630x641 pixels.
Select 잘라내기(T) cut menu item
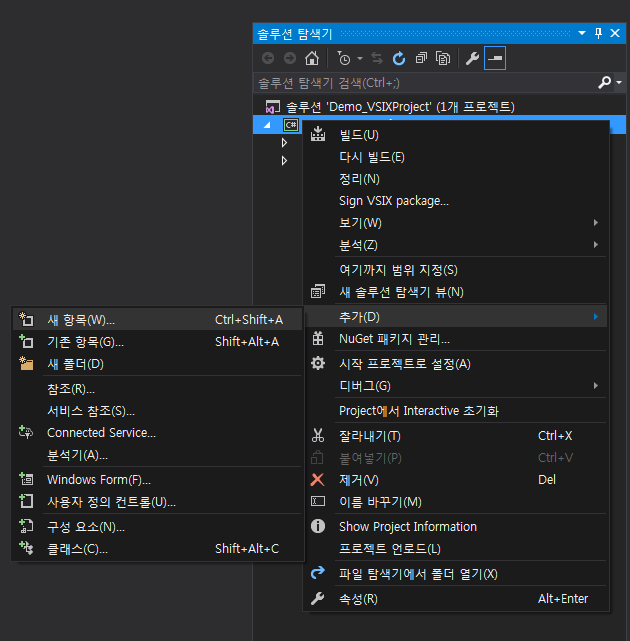pyautogui.click(x=456, y=436)
